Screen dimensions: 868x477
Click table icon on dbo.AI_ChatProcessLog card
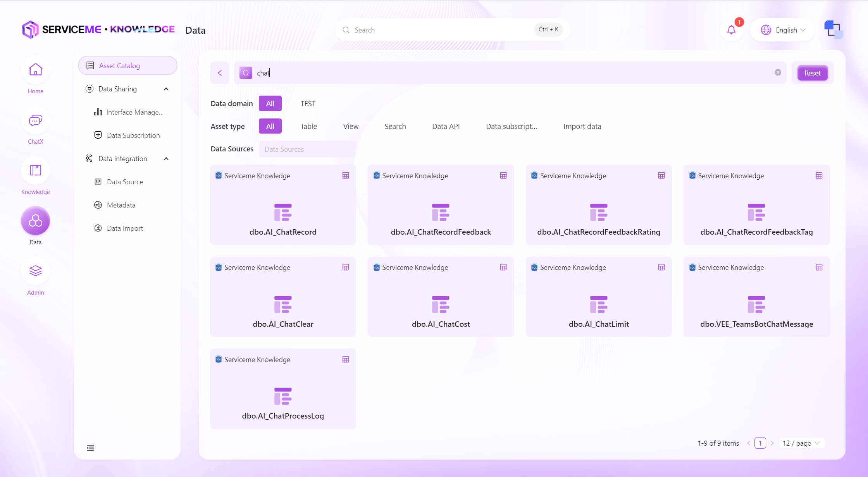point(346,360)
